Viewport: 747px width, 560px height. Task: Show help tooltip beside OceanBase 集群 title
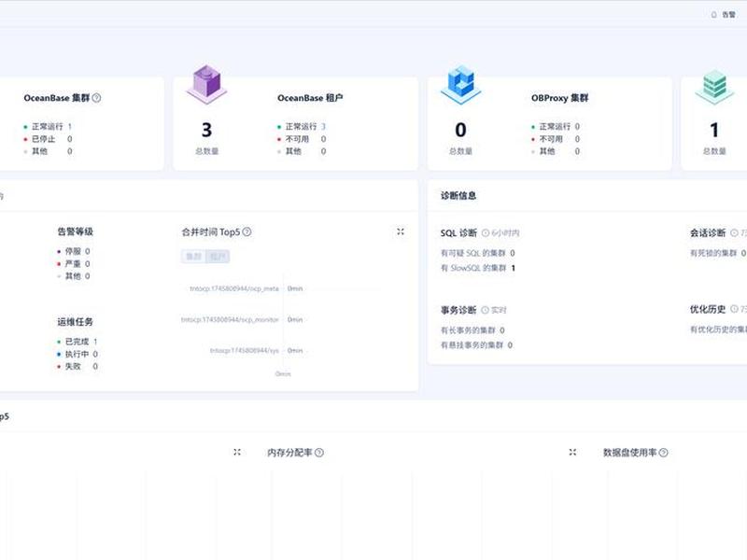96,98
